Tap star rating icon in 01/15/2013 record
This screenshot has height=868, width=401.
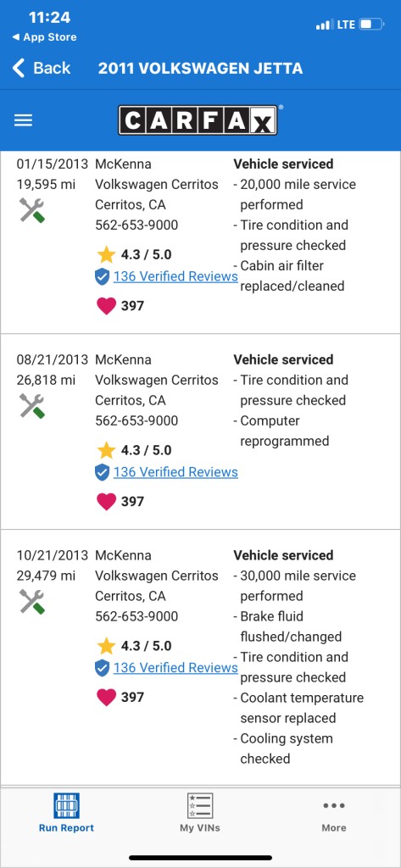tap(106, 254)
